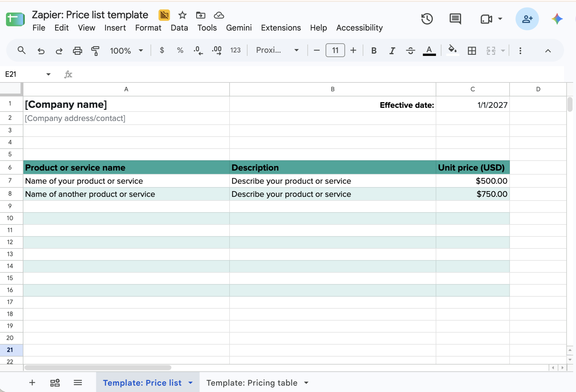Open the Help menu
Image resolution: width=576 pixels, height=392 pixels.
pos(318,28)
